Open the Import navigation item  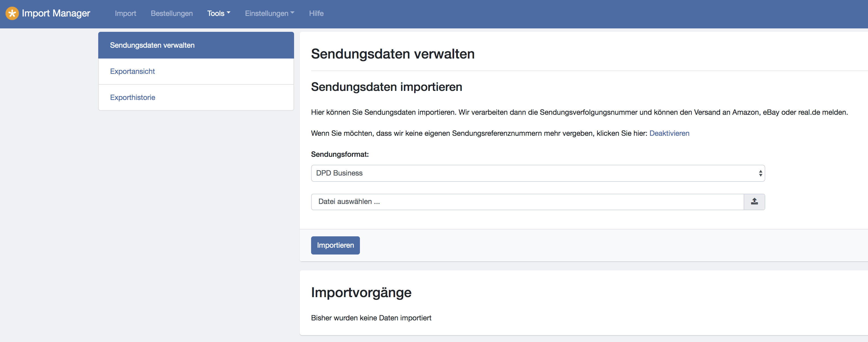click(x=125, y=13)
